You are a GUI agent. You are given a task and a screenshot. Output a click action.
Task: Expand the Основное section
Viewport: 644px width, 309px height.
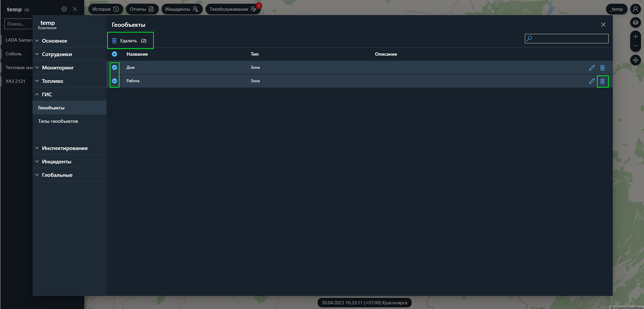54,41
